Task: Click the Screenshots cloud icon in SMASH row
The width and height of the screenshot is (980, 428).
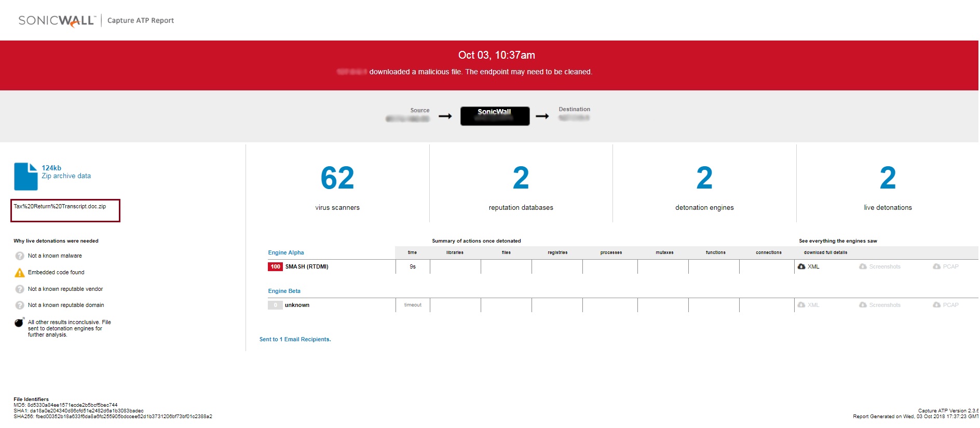Action: (x=863, y=266)
